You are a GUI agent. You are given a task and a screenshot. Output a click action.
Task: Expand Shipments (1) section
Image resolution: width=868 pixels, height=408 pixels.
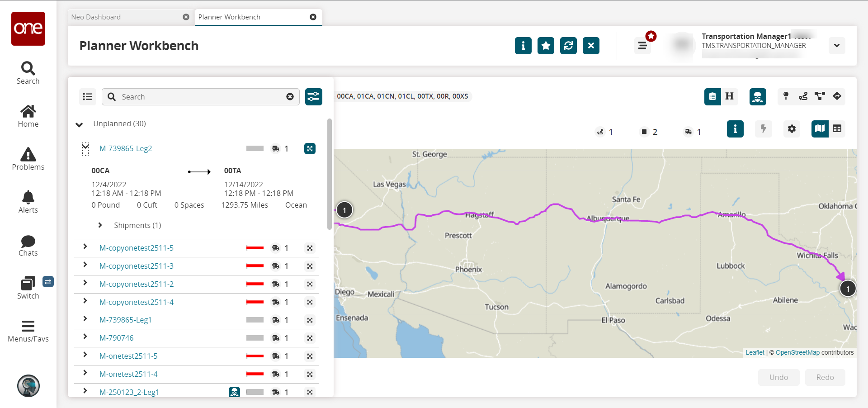tap(100, 225)
